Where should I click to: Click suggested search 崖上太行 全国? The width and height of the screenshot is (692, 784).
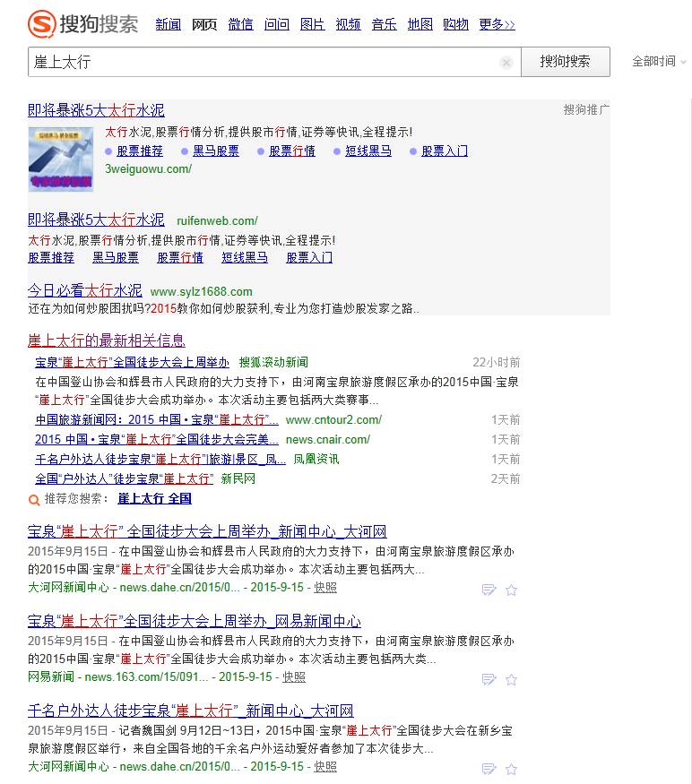pyautogui.click(x=154, y=498)
